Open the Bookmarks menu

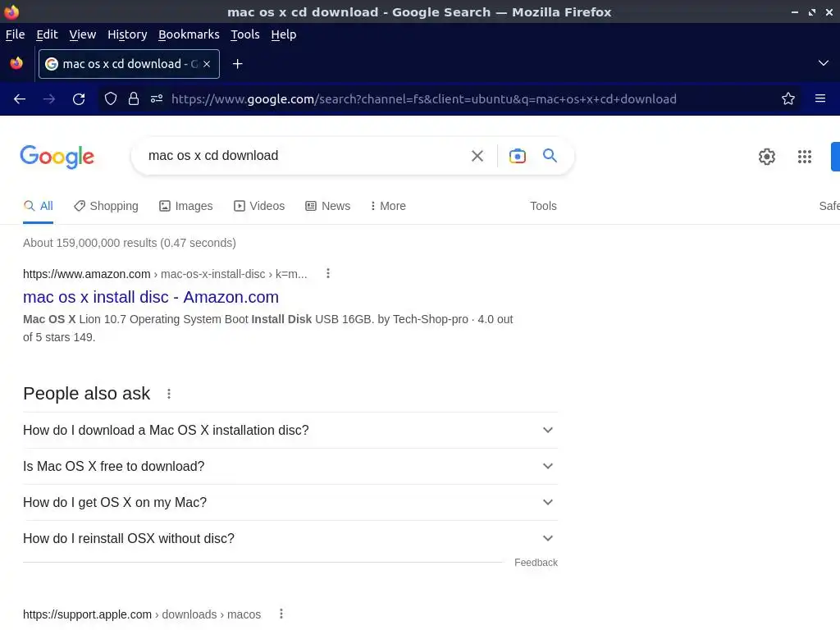point(189,34)
